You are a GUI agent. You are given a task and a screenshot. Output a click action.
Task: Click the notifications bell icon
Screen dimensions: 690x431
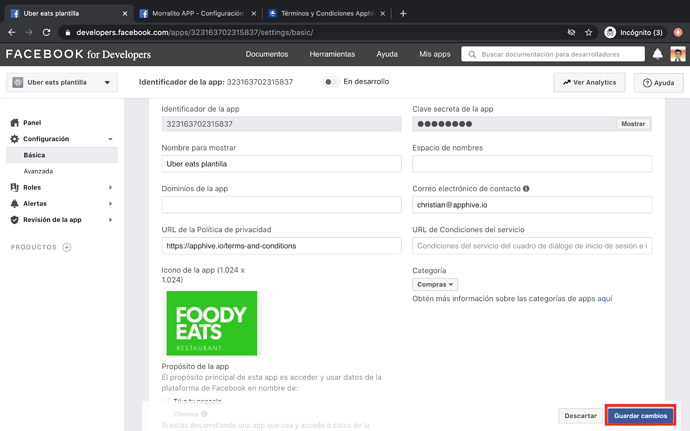coord(657,54)
